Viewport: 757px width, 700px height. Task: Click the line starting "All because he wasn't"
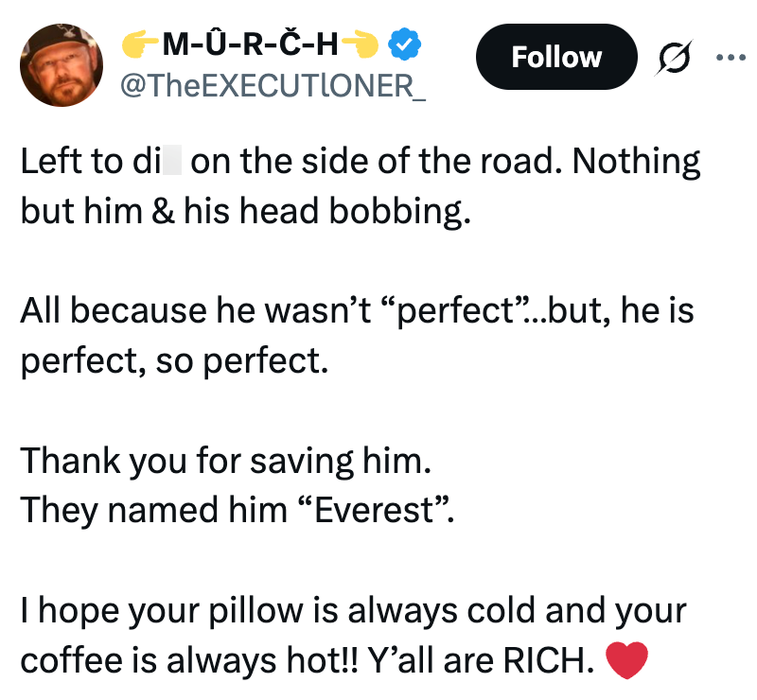point(357,311)
